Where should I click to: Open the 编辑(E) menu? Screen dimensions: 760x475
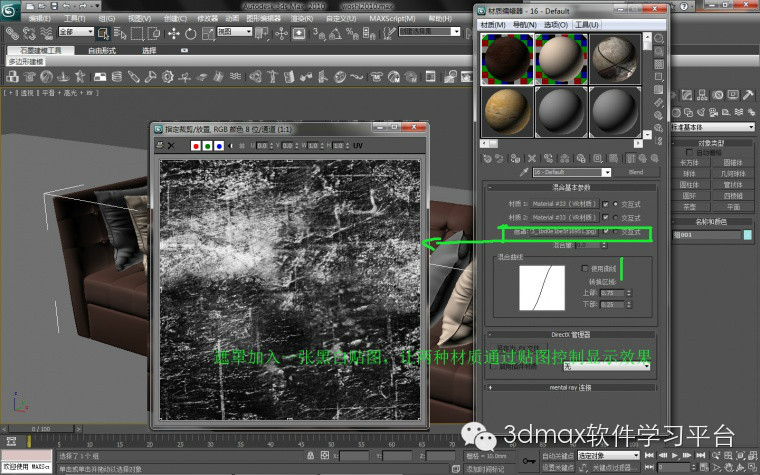click(39, 18)
